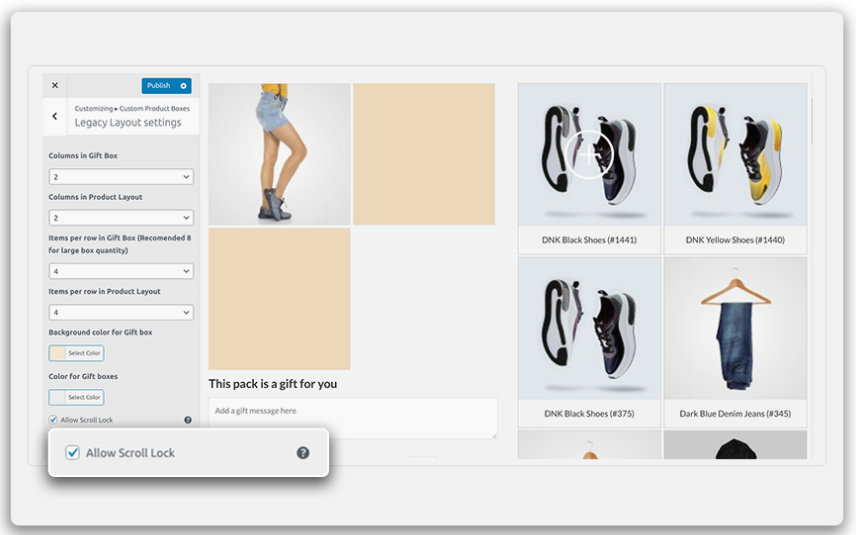Click the empty gift box slot in the top row
Screen dimensions: 856x535
[424, 154]
